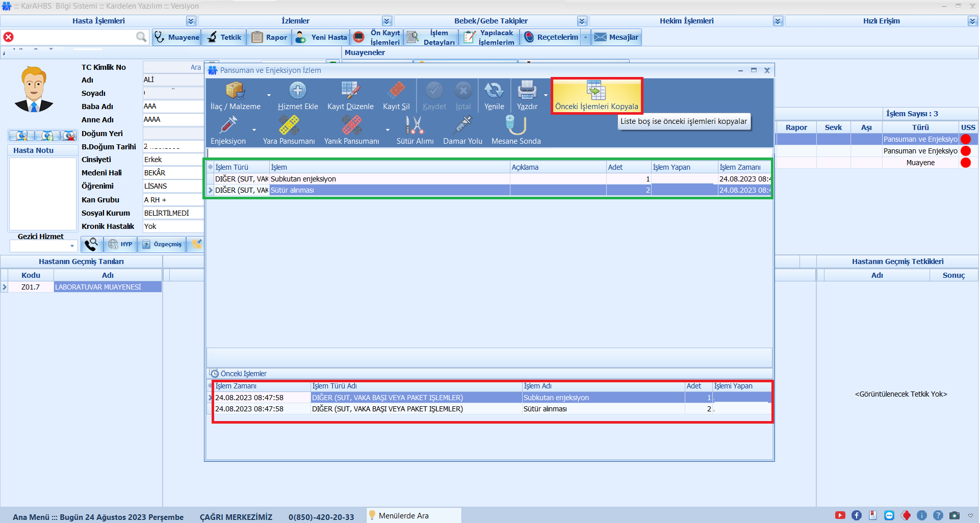The height and width of the screenshot is (523, 980).
Task: Click the magnifier search icon in patient search box
Action: [x=141, y=37]
